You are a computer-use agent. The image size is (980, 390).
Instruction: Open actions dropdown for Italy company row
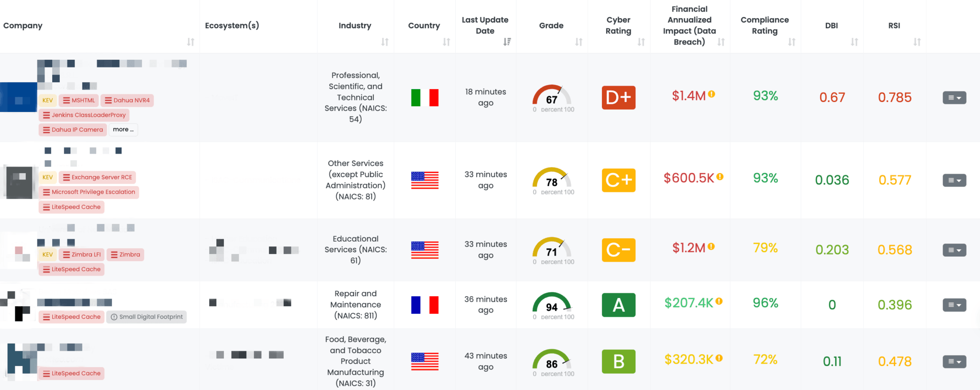(x=954, y=98)
